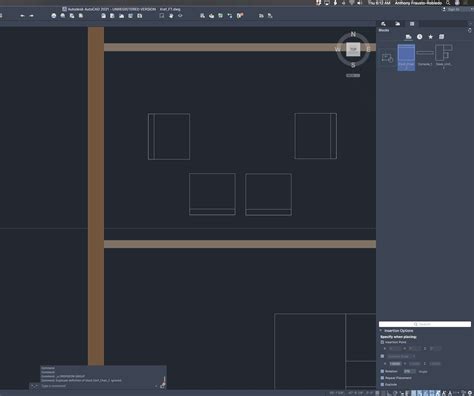Click the undo arrow in the toolbar
The width and height of the screenshot is (474, 396).
coord(22,16)
